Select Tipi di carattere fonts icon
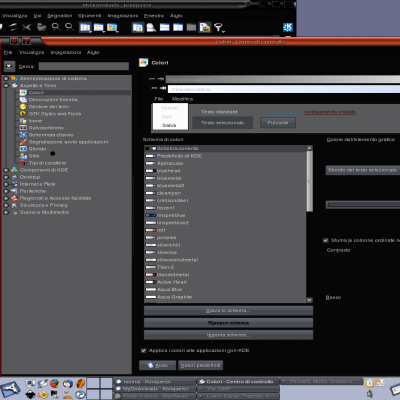The width and height of the screenshot is (400, 400). [x=23, y=163]
